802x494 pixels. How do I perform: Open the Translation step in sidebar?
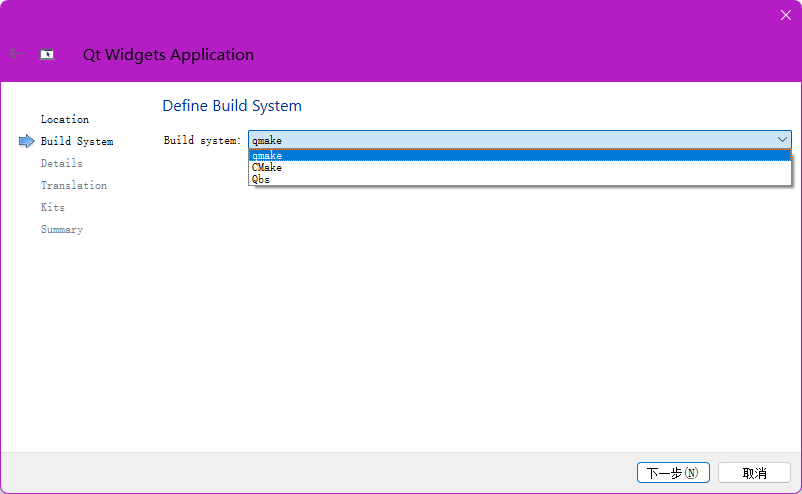(74, 186)
